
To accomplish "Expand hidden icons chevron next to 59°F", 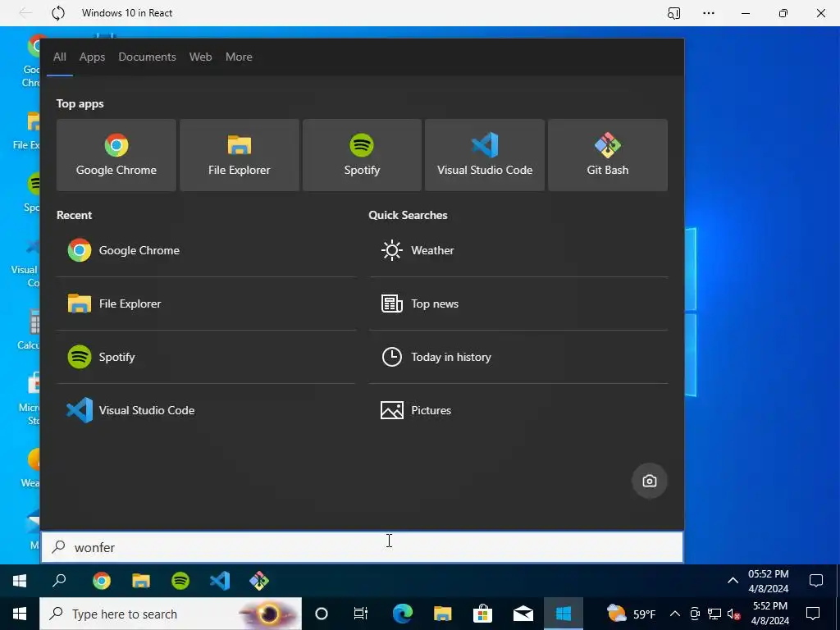I will [675, 614].
